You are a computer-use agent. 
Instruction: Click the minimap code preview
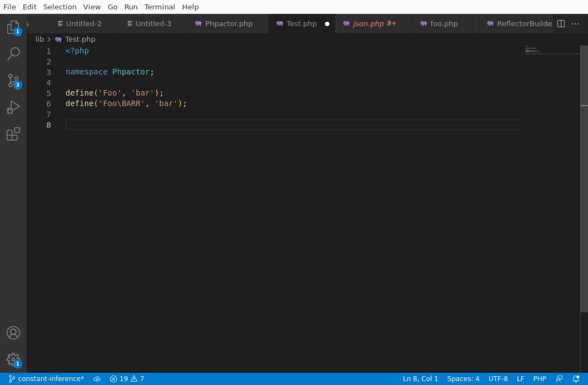click(533, 49)
